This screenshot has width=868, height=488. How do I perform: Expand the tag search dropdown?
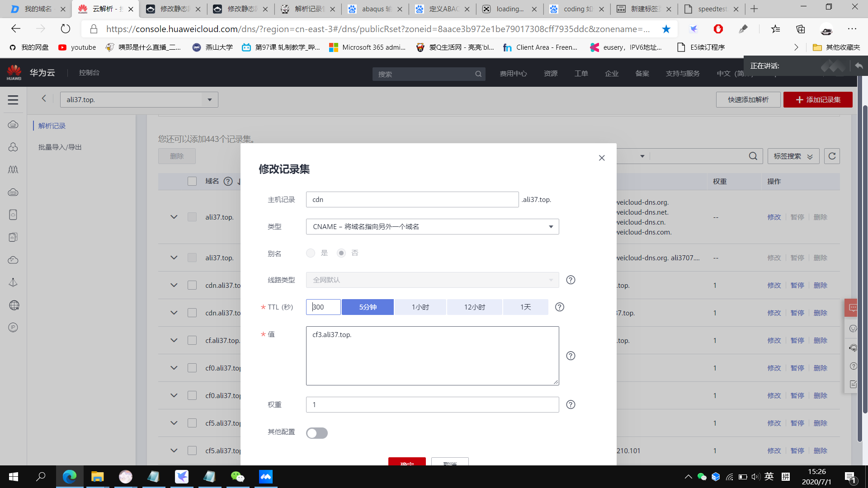click(x=793, y=156)
